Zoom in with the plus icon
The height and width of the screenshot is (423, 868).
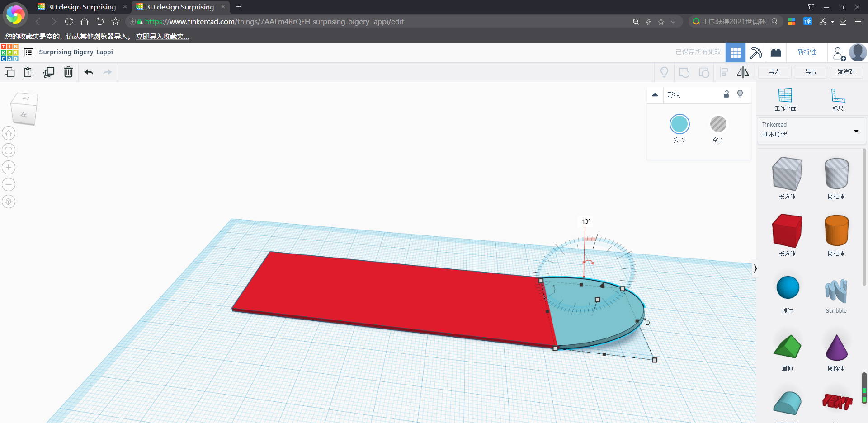point(9,168)
